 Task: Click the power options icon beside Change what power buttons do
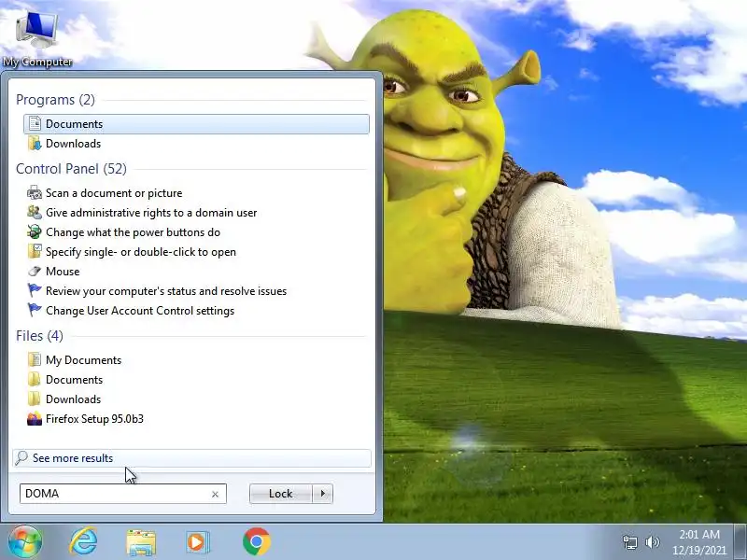35,231
